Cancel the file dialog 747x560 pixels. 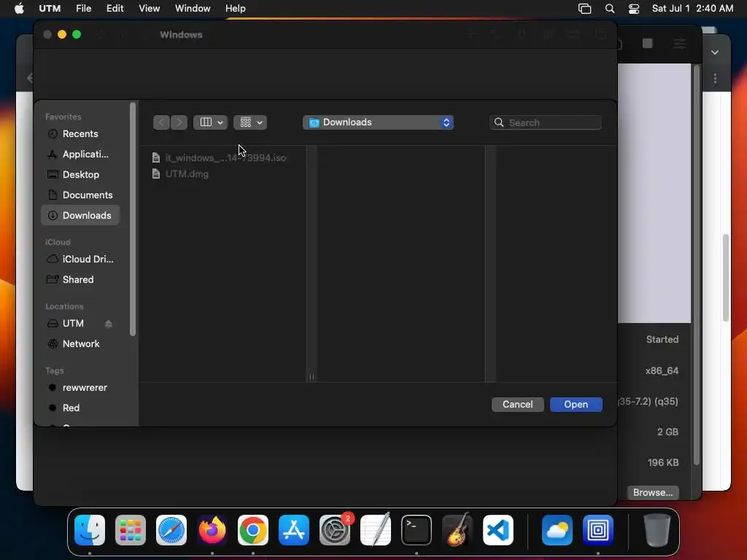[517, 404]
